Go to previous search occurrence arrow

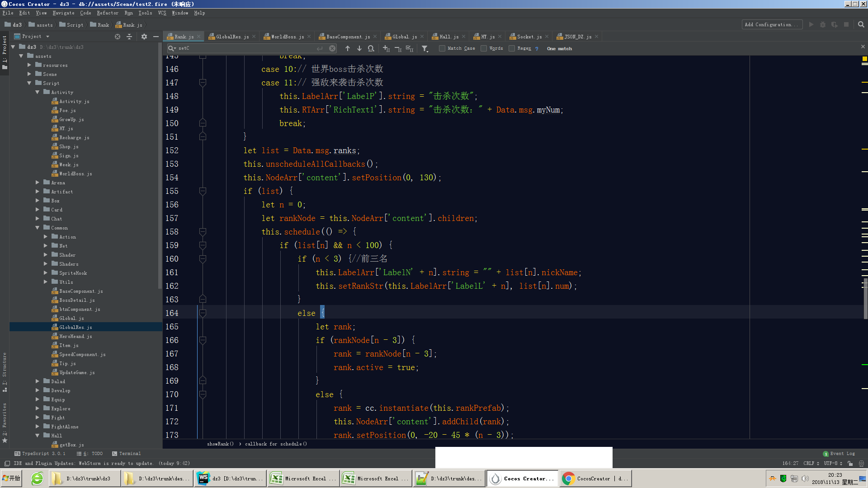pyautogui.click(x=347, y=48)
